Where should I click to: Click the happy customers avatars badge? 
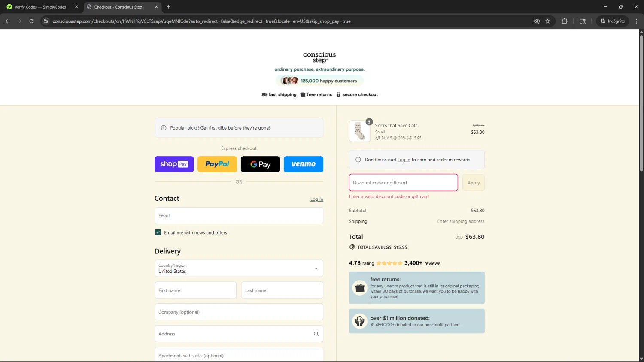click(x=319, y=81)
